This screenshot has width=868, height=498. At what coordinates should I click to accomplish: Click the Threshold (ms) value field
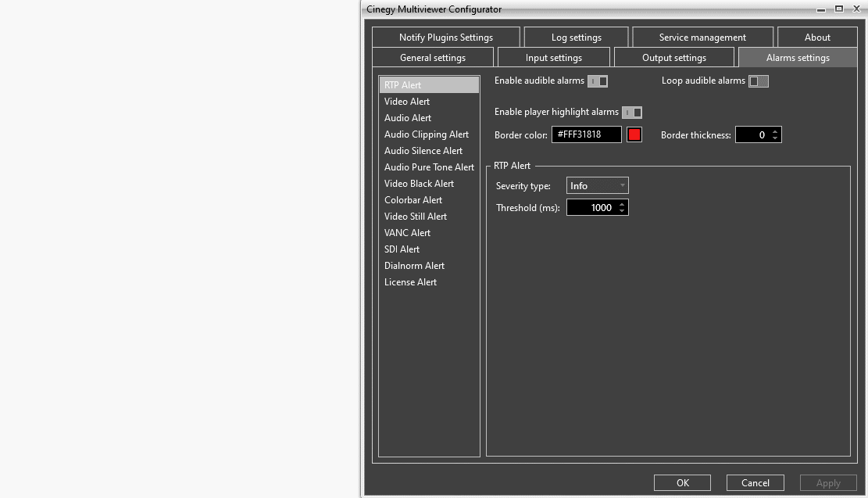591,208
